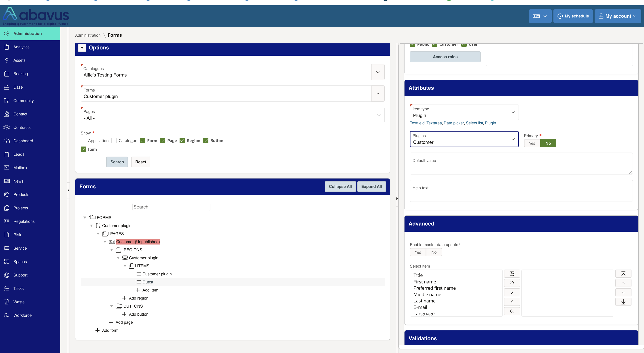
Task: Open the language selector menu
Action: [540, 16]
